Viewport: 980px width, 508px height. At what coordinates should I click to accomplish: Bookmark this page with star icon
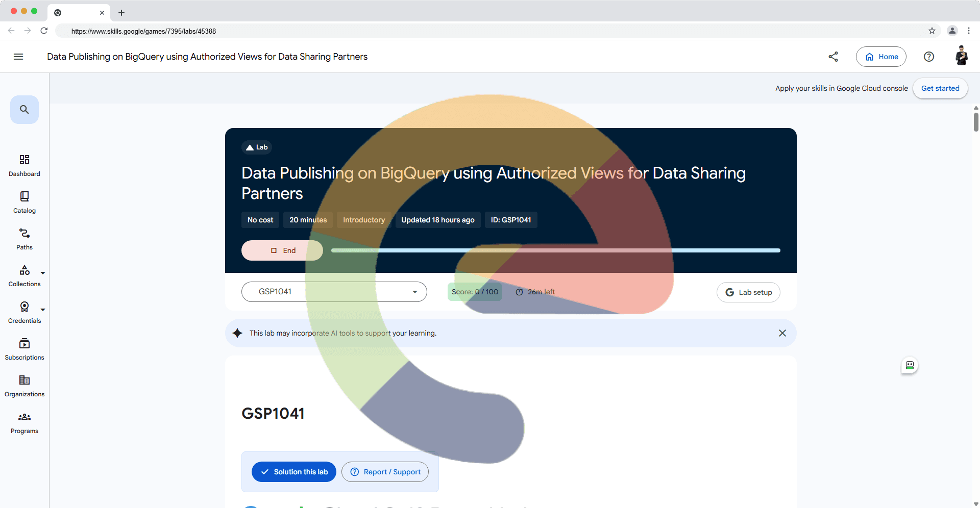pos(932,31)
